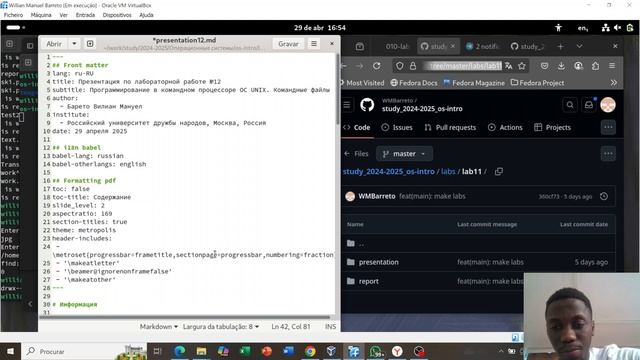Reload the Firefox page
The width and height of the screenshot is (640, 360).
377,66
